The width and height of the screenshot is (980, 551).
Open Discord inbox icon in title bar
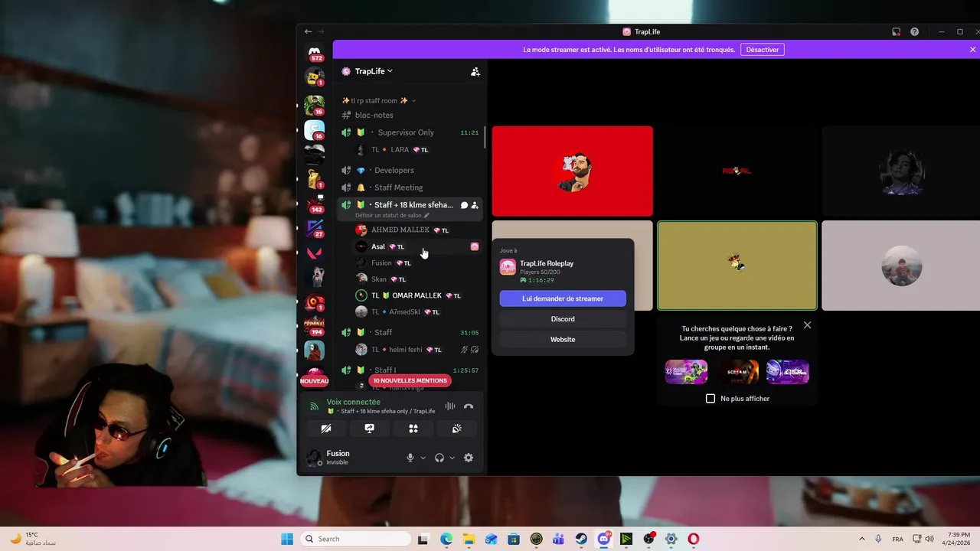tap(896, 31)
